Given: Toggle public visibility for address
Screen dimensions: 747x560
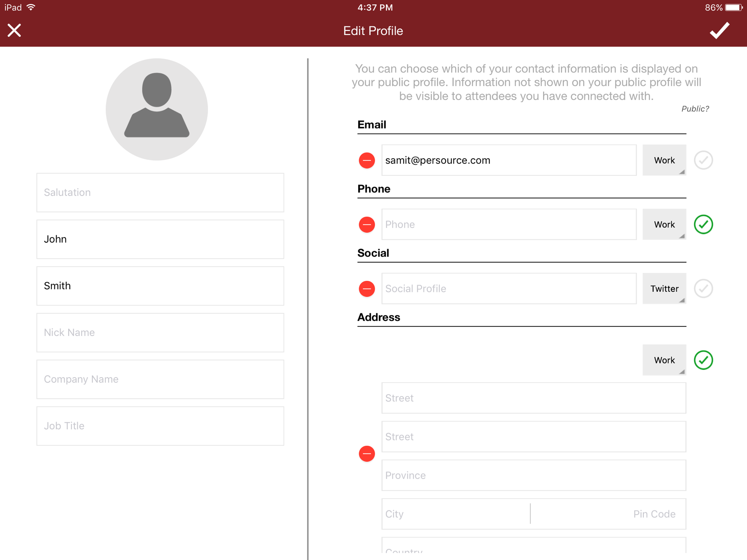Looking at the screenshot, I should (704, 360).
